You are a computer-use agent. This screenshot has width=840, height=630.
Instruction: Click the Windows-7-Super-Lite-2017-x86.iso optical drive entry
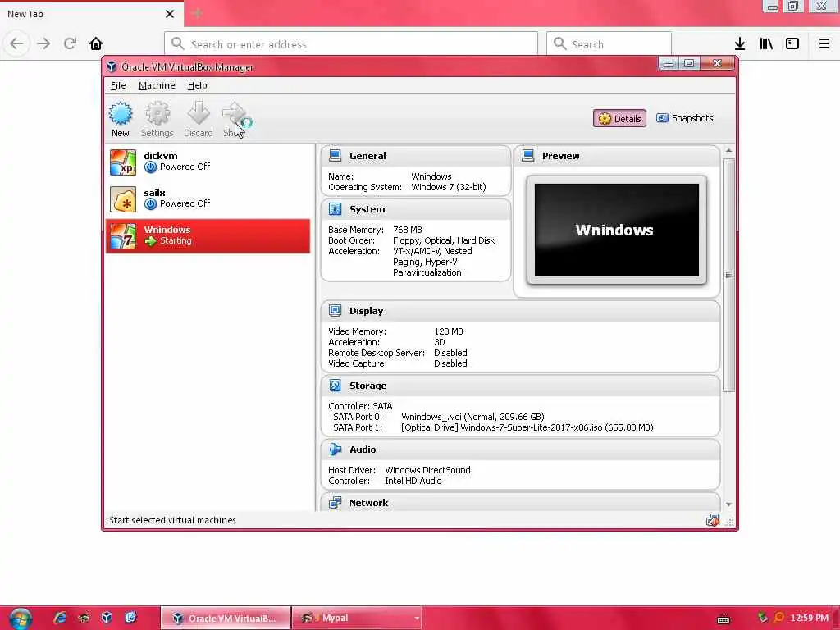[x=527, y=427]
